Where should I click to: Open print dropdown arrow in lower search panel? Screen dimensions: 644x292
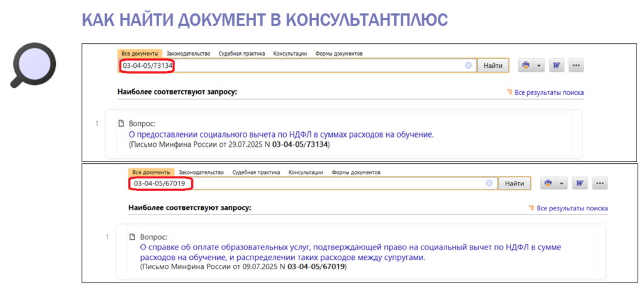click(562, 183)
